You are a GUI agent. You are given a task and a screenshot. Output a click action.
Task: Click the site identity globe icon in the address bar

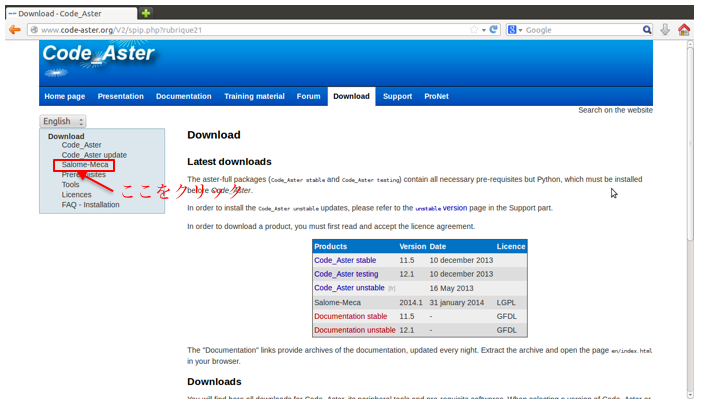pyautogui.click(x=34, y=30)
